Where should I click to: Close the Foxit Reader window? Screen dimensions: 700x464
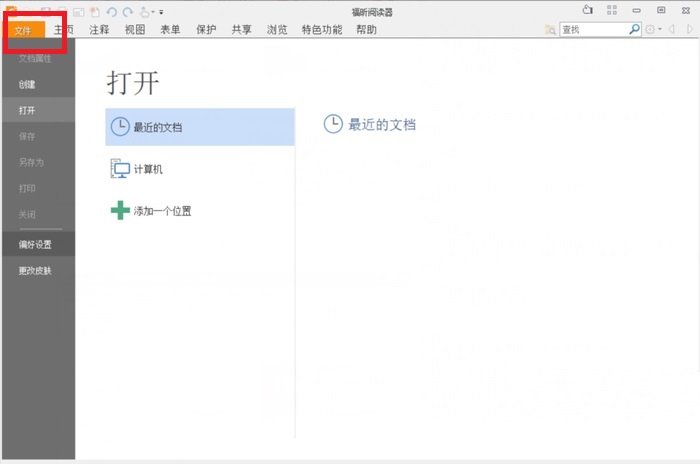686,10
